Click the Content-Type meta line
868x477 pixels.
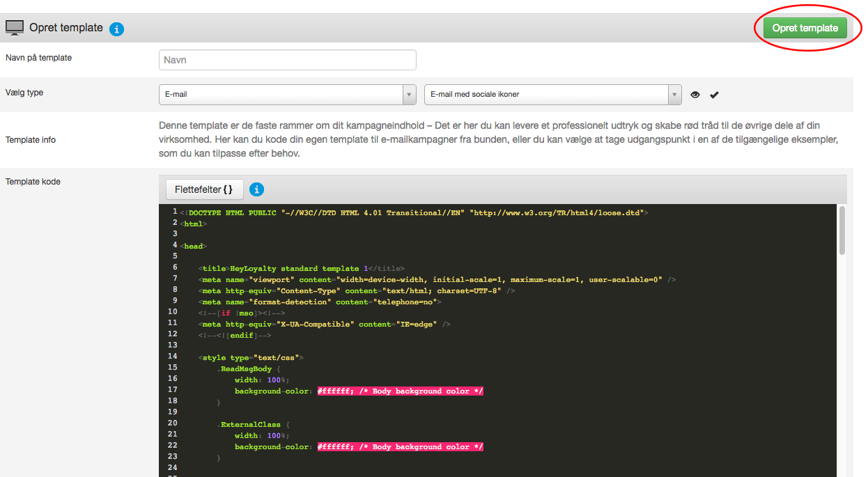pyautogui.click(x=357, y=290)
